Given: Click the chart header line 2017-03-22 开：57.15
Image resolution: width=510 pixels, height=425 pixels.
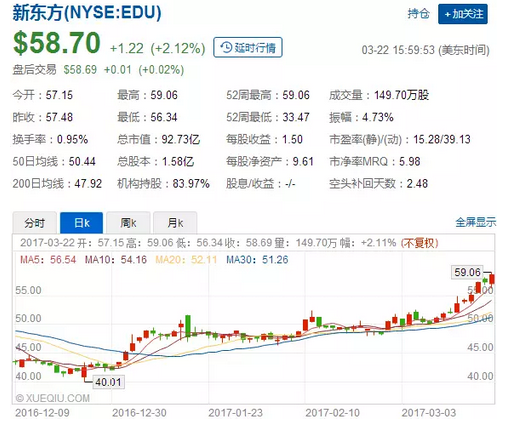Looking at the screenshot, I should pos(72,243).
